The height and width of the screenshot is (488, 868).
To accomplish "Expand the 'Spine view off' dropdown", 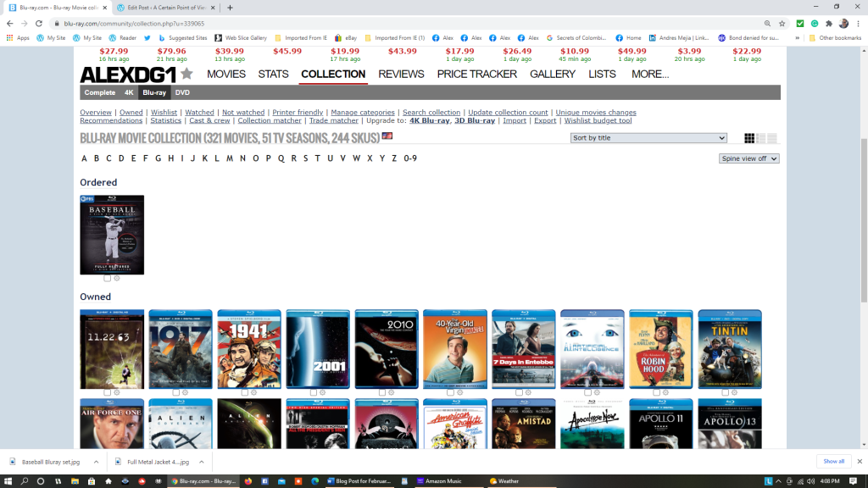I will pos(748,158).
